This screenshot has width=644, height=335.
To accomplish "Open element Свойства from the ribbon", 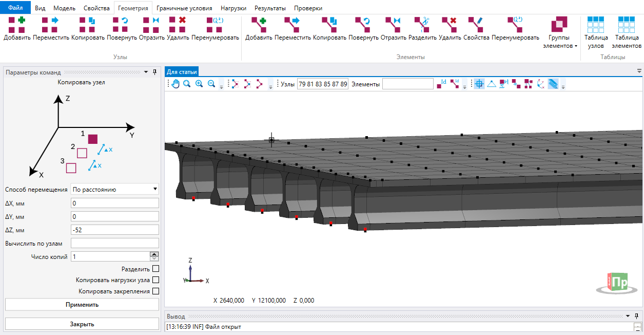I will [476, 29].
